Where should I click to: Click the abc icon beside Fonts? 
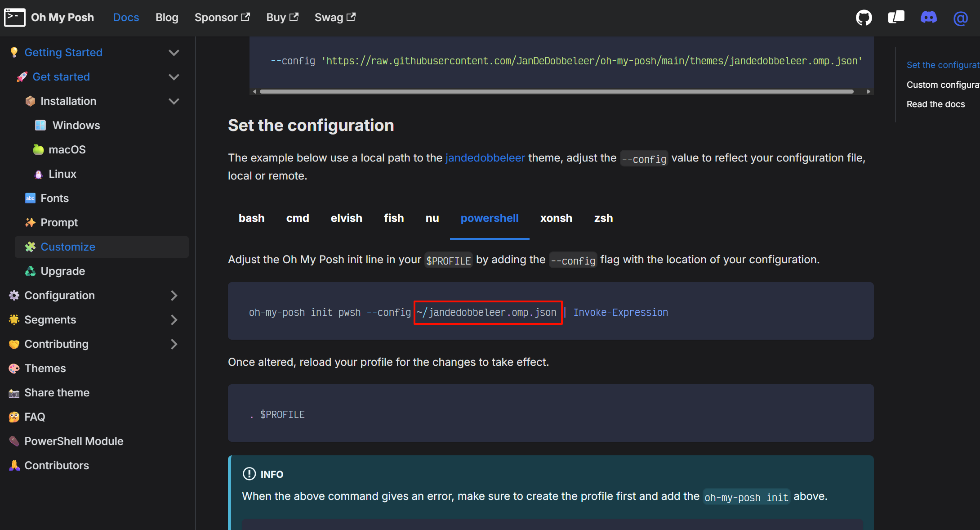[30, 198]
